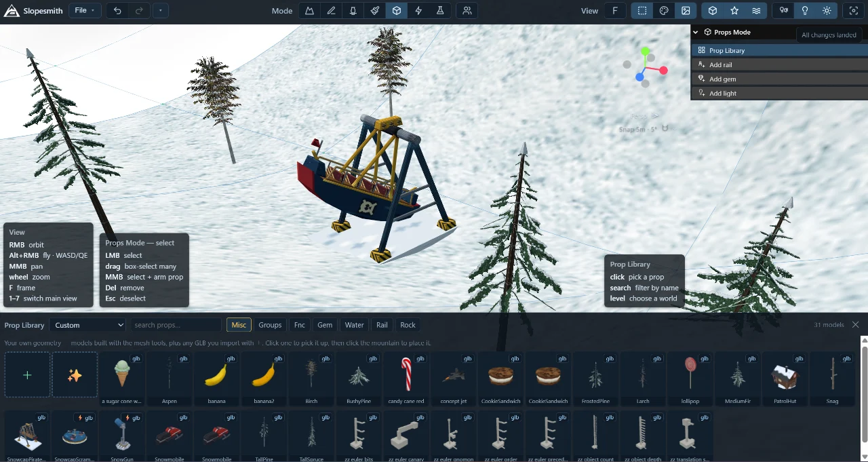The height and width of the screenshot is (462, 868).
Task: Click the redo arrow
Action: [138, 11]
